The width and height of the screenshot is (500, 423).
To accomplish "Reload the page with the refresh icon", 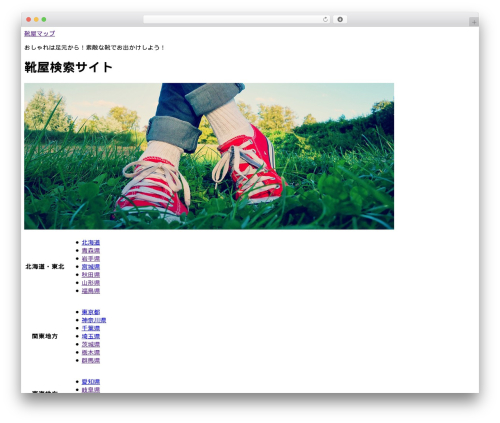I will click(325, 20).
